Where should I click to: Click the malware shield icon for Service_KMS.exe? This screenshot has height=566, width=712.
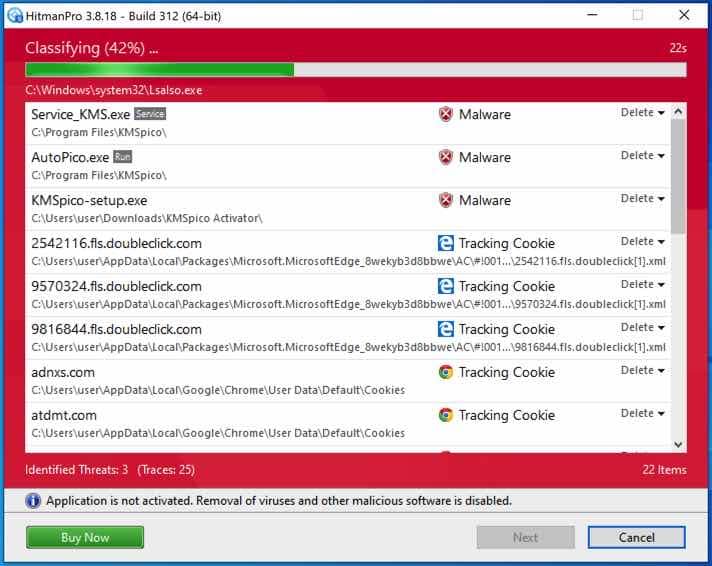[446, 114]
